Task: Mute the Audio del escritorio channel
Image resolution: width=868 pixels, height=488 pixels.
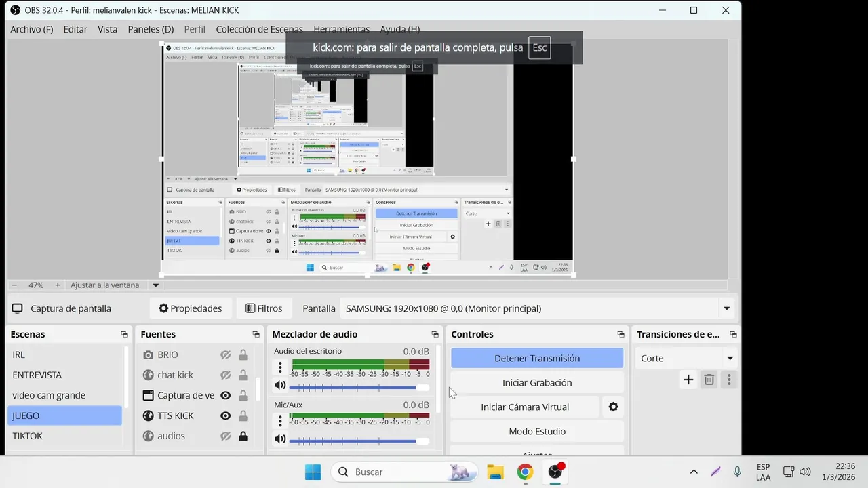Action: 280,386
